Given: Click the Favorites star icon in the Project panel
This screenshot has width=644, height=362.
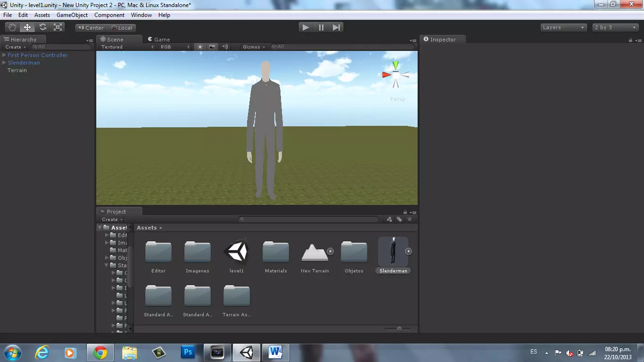Looking at the screenshot, I should (410, 219).
